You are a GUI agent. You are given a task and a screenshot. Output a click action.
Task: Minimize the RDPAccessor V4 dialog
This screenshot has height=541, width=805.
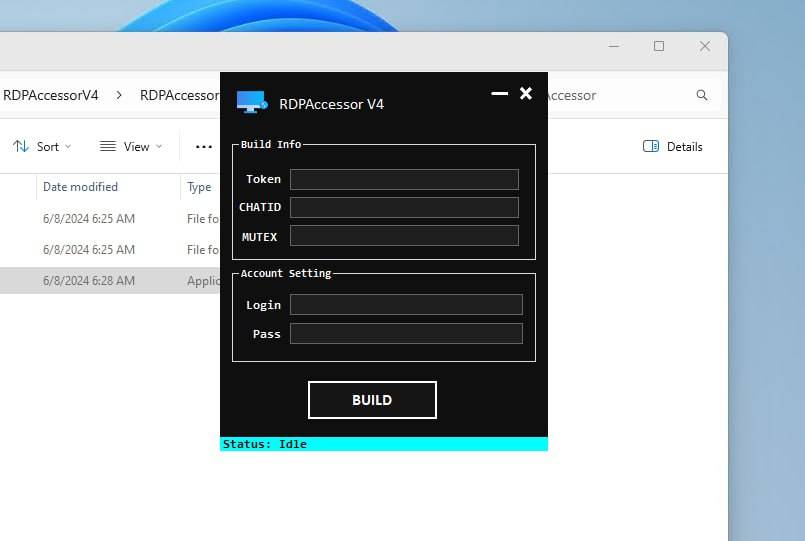click(x=500, y=93)
